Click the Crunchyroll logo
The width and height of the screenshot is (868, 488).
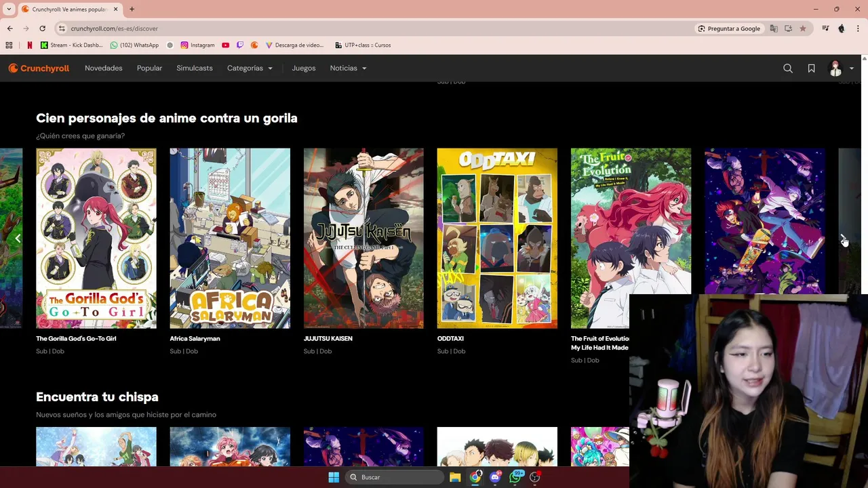[39, 68]
